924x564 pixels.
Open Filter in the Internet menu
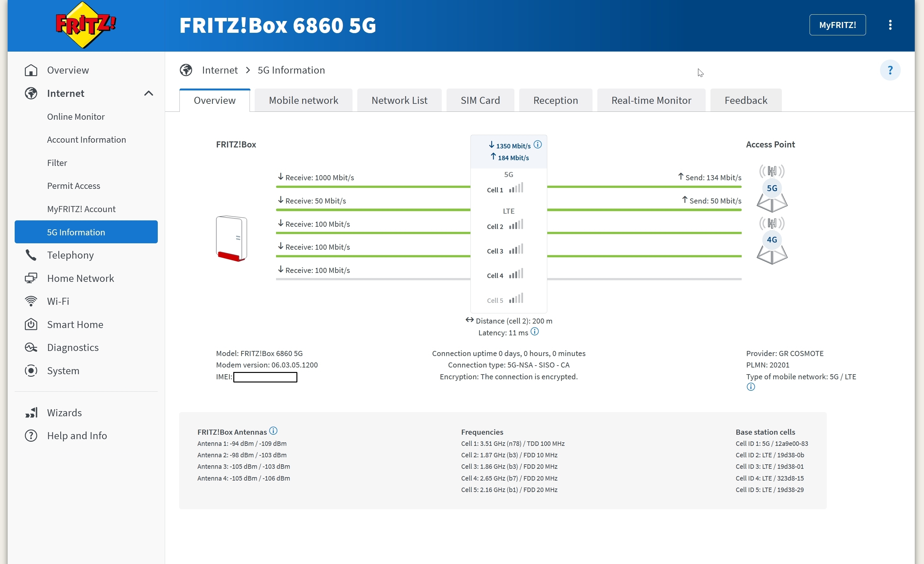(57, 163)
